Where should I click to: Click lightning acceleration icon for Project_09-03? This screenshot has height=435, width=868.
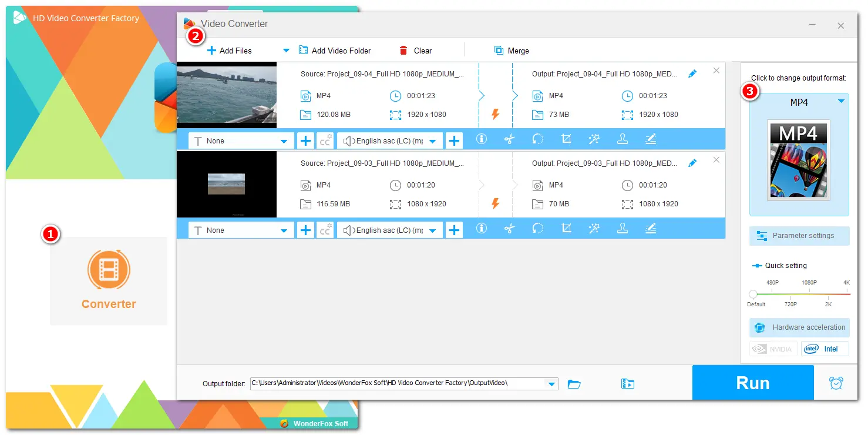pos(495,203)
